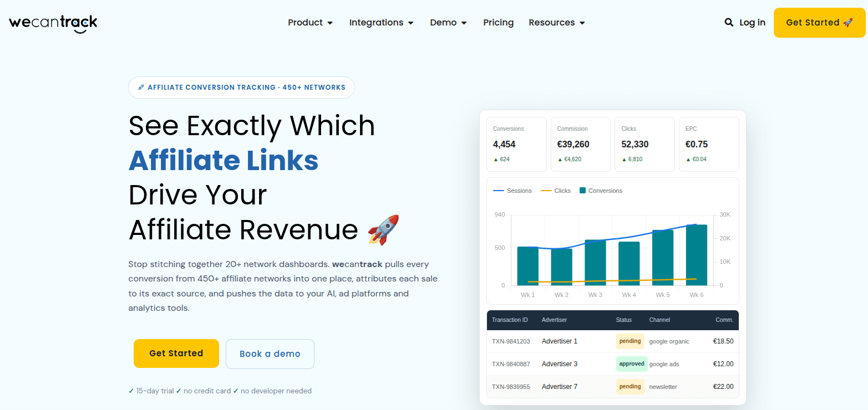Select the Clicks 52,330 stat card
This screenshot has height=410, width=868.
click(644, 144)
